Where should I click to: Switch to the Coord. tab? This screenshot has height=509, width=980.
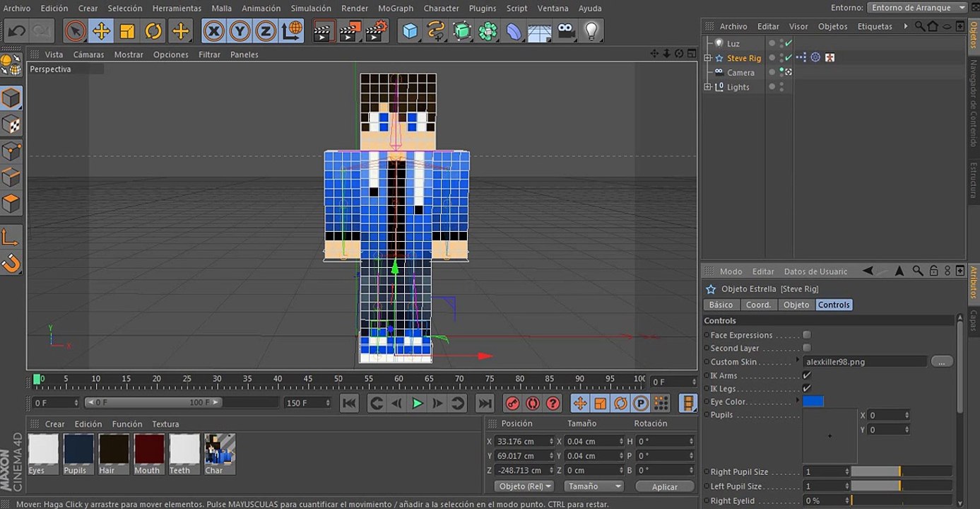pyautogui.click(x=758, y=305)
